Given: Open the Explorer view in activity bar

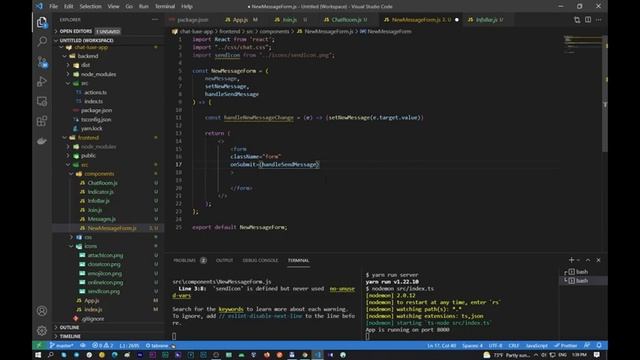Looking at the screenshot, I should coord(42,22).
